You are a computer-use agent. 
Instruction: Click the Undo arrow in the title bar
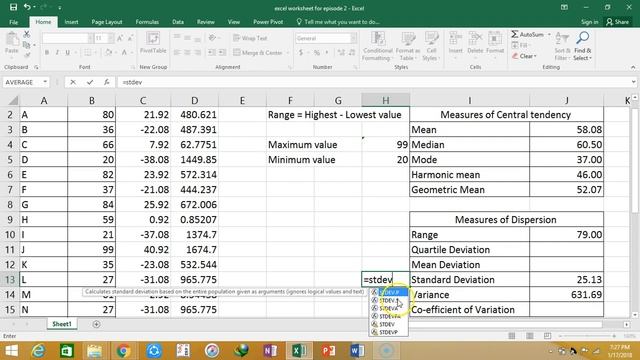click(x=27, y=7)
